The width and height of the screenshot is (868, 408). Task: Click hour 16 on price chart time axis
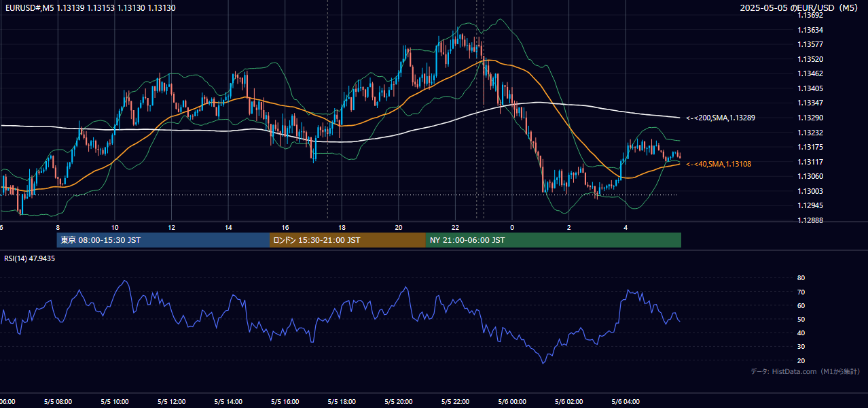click(x=285, y=227)
